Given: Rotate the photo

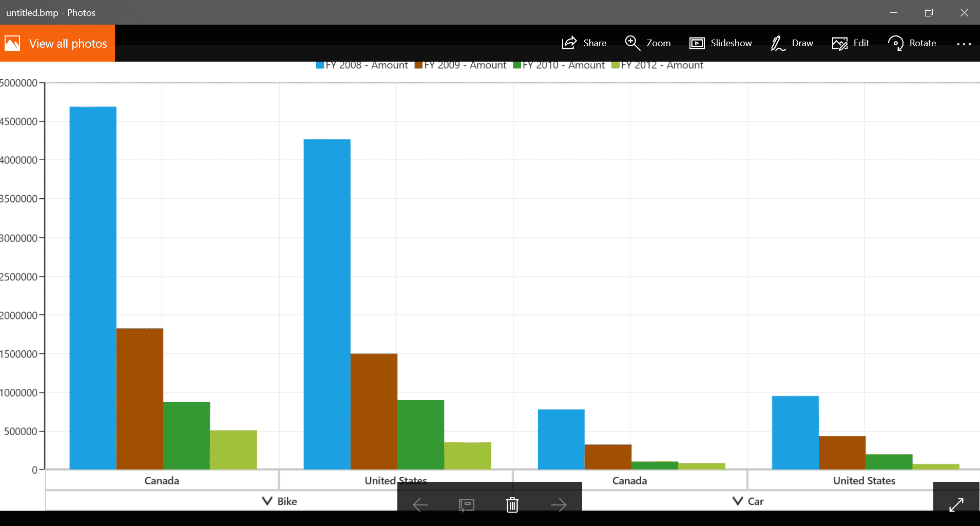Looking at the screenshot, I should 896,43.
